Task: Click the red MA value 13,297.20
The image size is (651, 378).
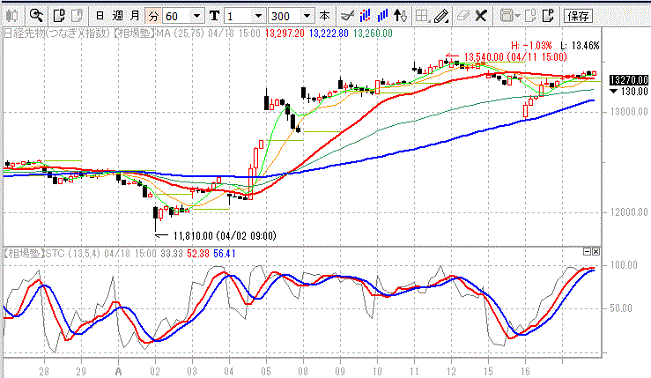Action: [285, 33]
